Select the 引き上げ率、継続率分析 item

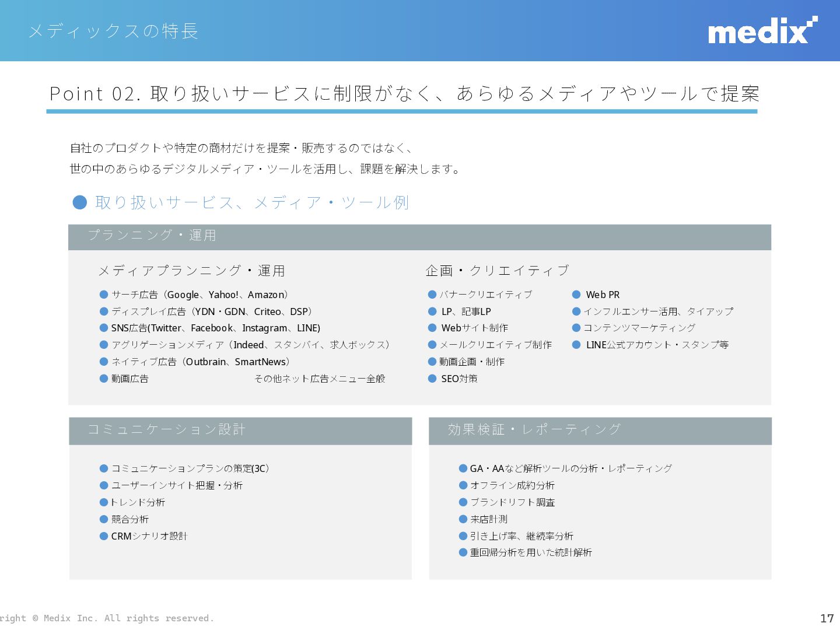[516, 536]
